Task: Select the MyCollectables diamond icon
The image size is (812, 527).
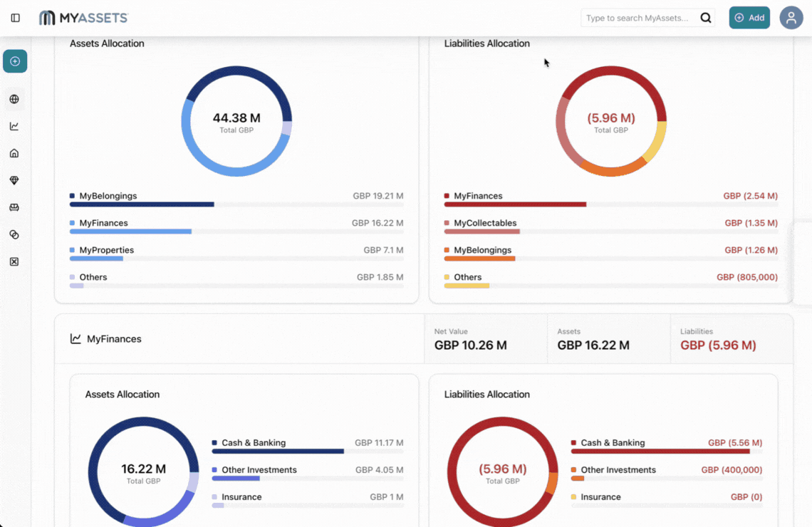Action: tap(15, 180)
